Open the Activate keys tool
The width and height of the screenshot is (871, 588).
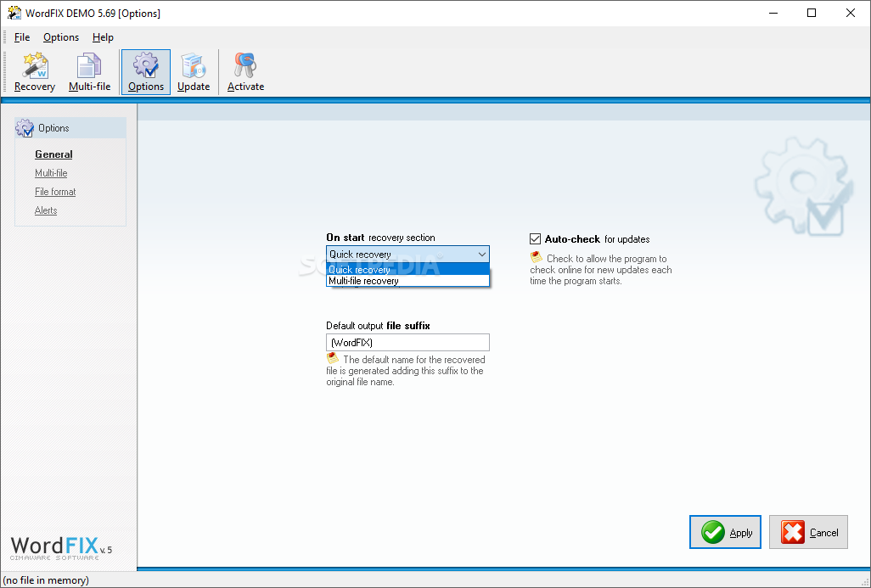[245, 72]
